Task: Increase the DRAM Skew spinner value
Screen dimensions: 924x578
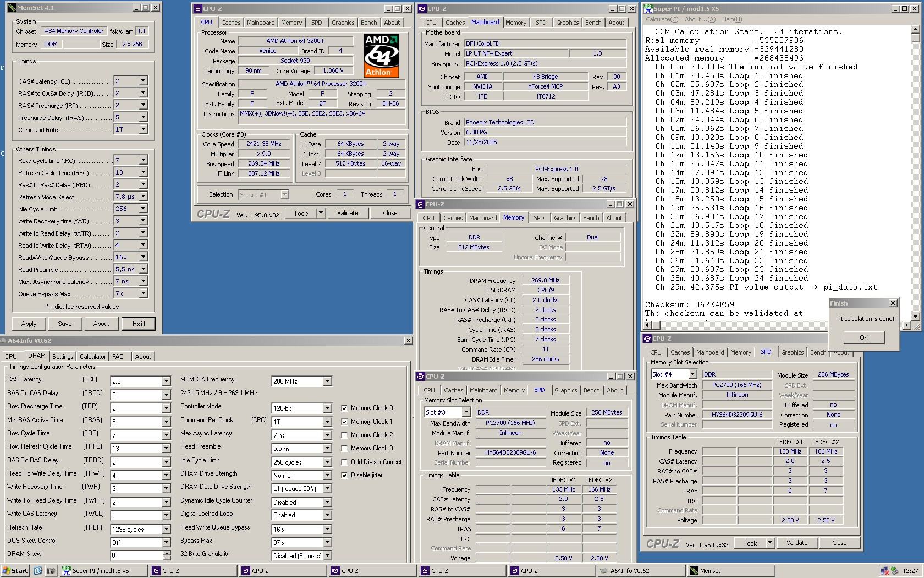Action: [x=166, y=553]
